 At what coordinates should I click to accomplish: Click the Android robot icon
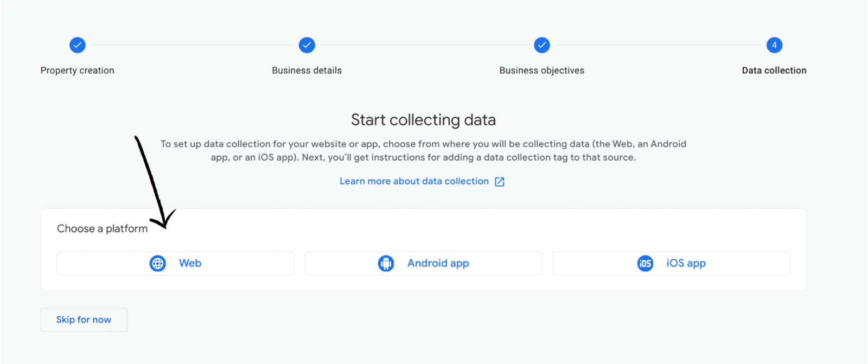click(x=386, y=263)
